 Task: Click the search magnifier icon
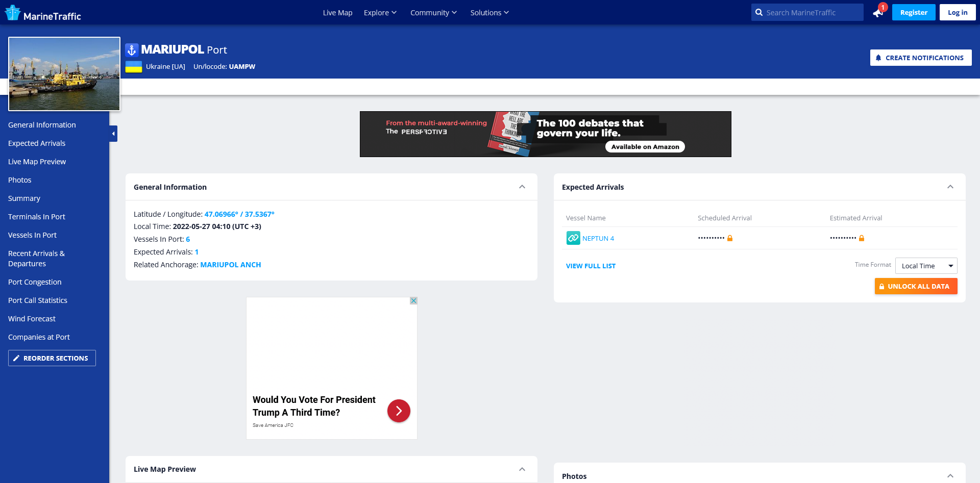coord(759,13)
